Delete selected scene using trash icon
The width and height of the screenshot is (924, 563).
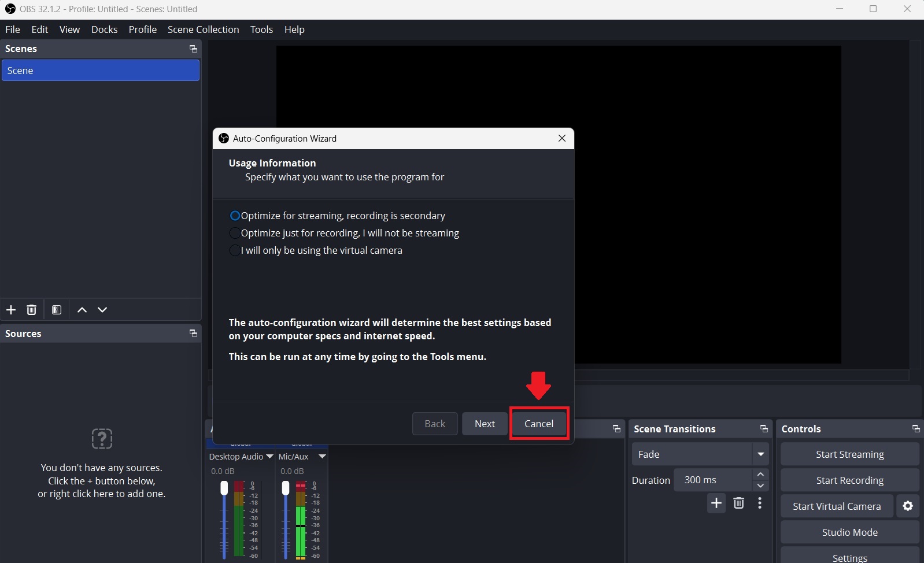click(x=32, y=310)
